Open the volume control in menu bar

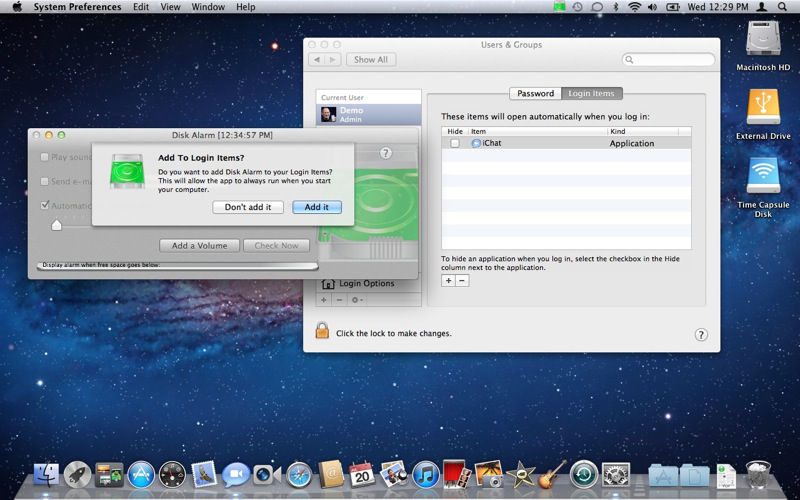pos(652,7)
